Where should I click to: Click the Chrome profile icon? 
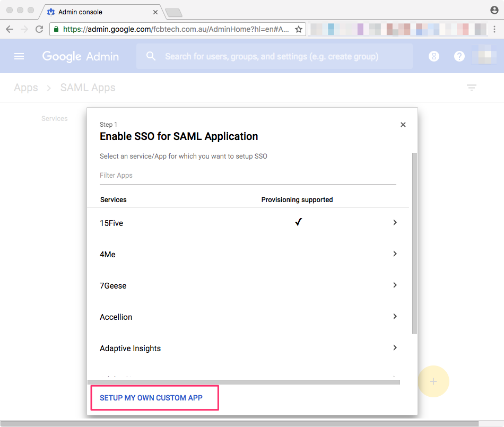(494, 10)
